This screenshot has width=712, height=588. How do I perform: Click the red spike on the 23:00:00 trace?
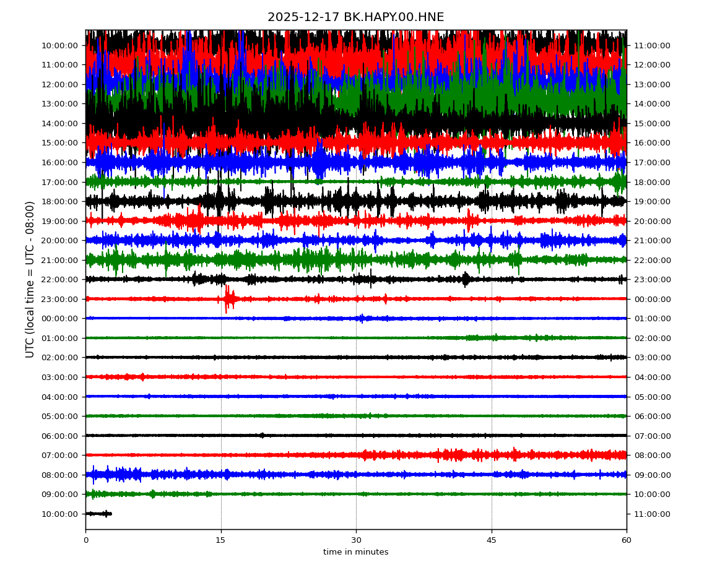click(227, 299)
